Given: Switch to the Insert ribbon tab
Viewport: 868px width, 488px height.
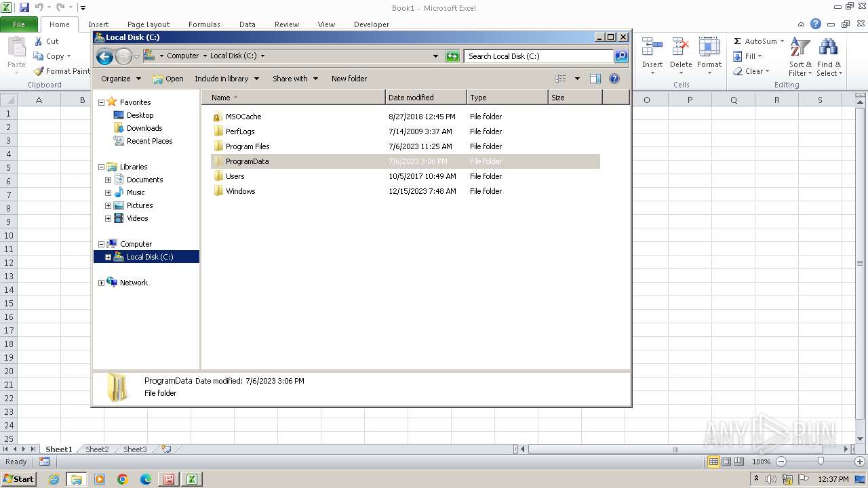Looking at the screenshot, I should tap(98, 24).
